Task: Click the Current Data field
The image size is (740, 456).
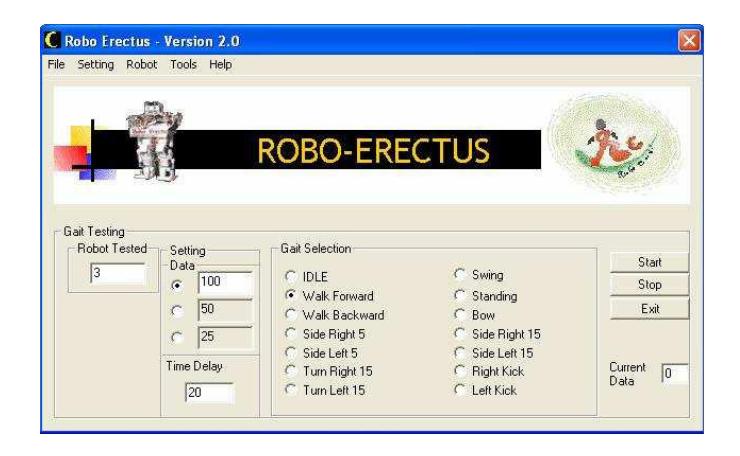Action: (674, 373)
